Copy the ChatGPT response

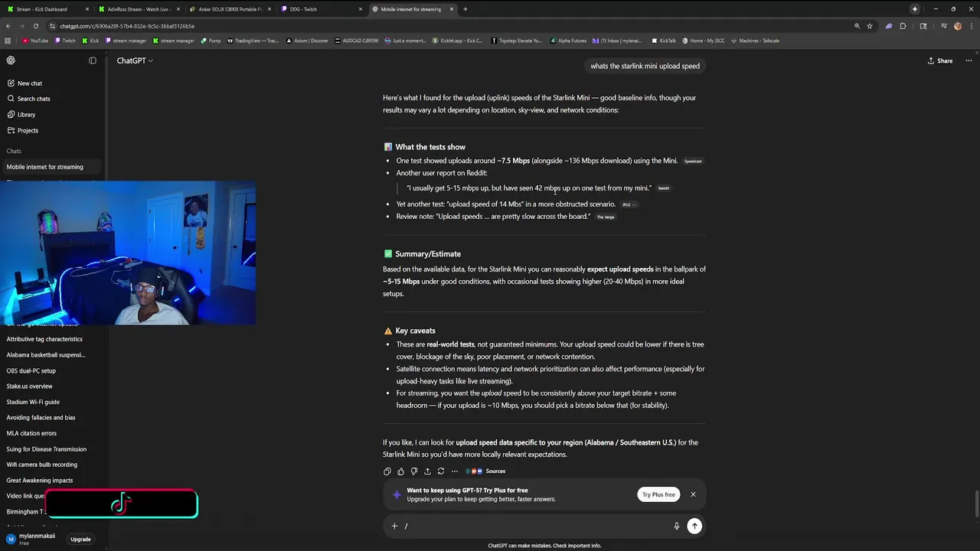pyautogui.click(x=387, y=471)
